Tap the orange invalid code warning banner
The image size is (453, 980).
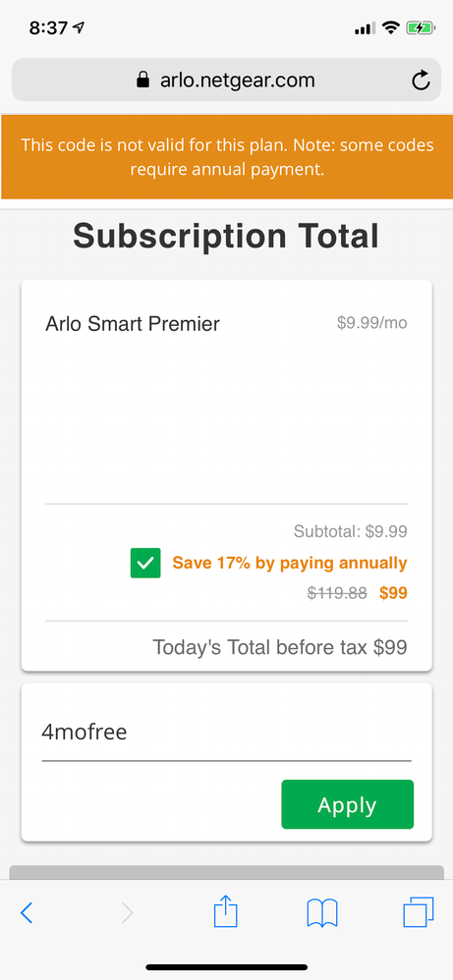coord(226,157)
